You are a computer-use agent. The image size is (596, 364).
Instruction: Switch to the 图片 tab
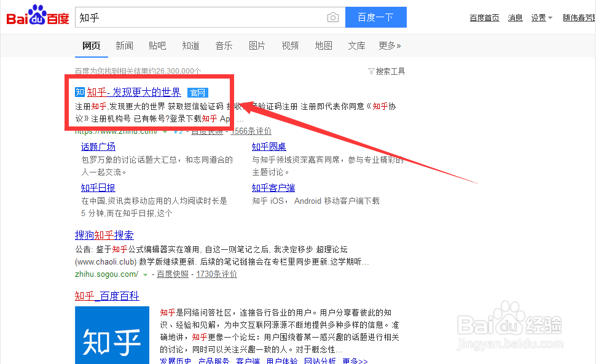(x=257, y=46)
